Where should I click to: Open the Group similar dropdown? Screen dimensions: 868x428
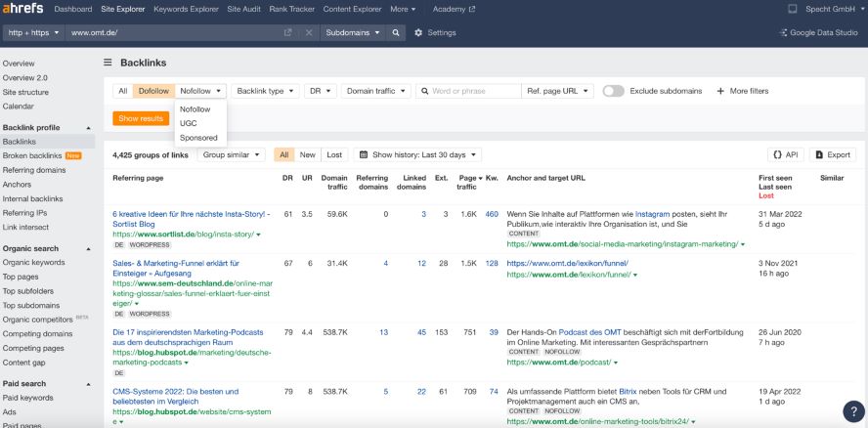(232, 155)
